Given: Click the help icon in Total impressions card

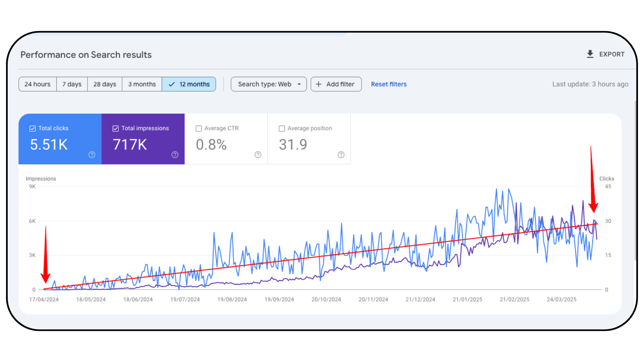Looking at the screenshot, I should point(175,155).
